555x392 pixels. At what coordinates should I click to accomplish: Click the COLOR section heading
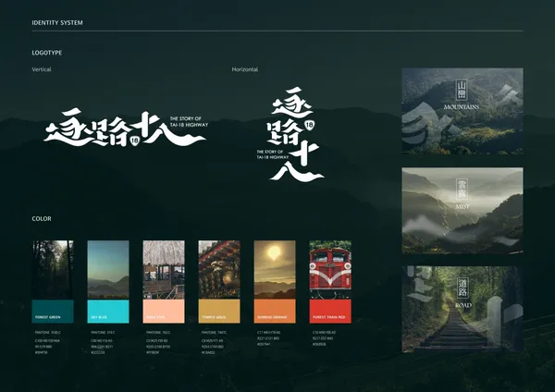coord(42,218)
